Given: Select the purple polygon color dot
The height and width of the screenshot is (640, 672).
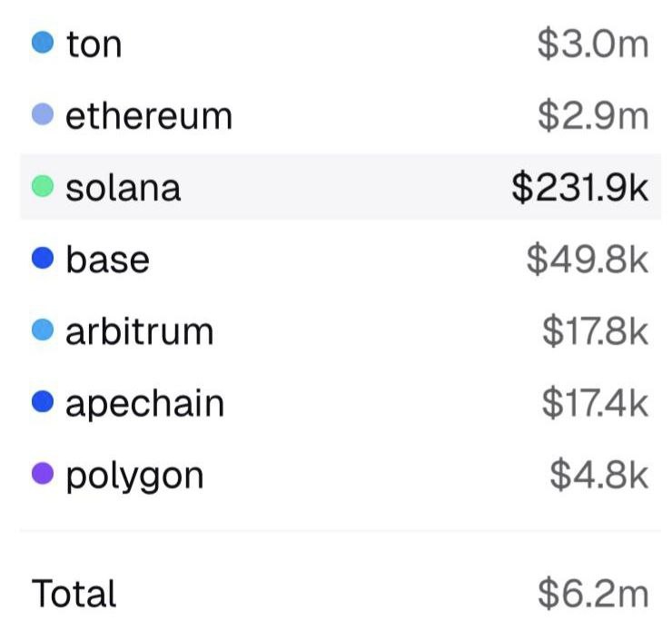Looking at the screenshot, I should click(43, 474).
